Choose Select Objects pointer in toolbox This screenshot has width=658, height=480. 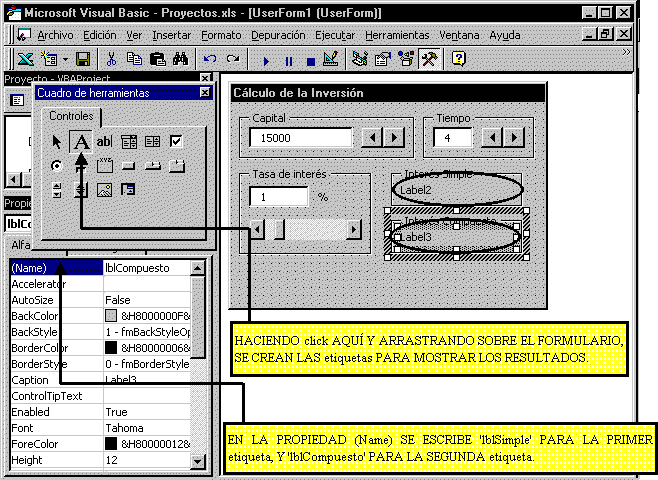(x=57, y=142)
